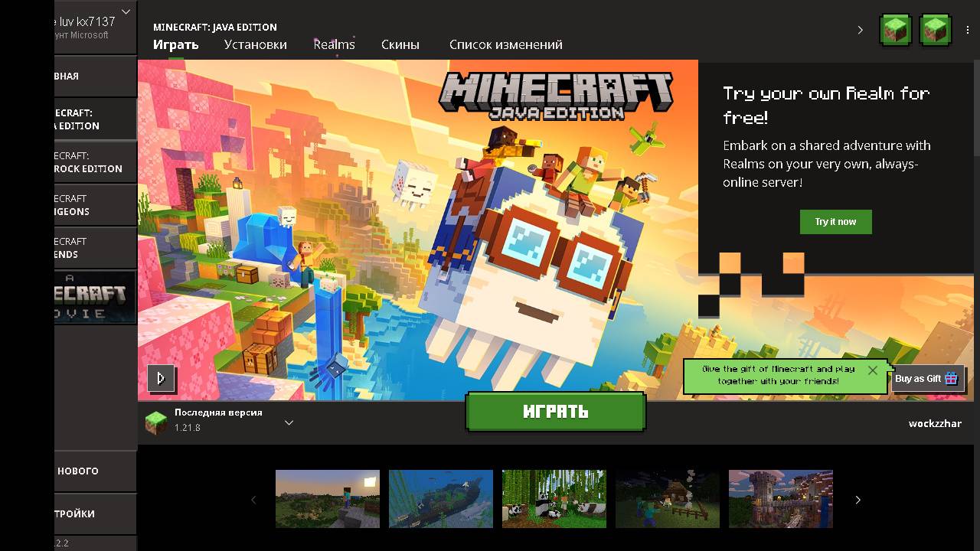Open the night house screenshot thumbnail
Viewport: 980px width, 551px height.
coord(668,499)
